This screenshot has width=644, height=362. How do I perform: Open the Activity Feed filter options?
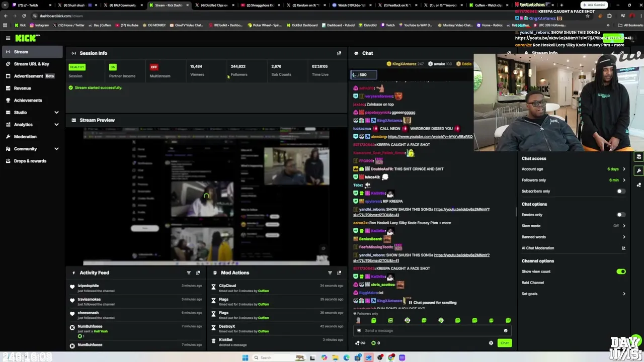click(189, 273)
